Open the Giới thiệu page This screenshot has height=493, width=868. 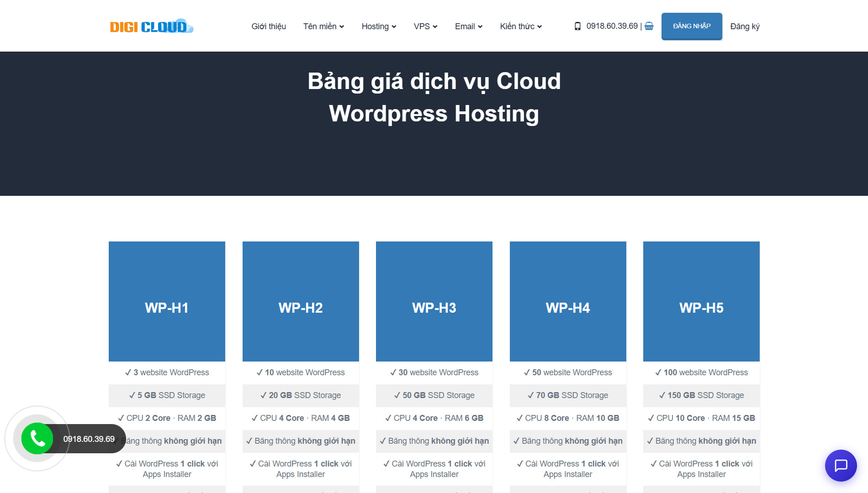point(269,26)
